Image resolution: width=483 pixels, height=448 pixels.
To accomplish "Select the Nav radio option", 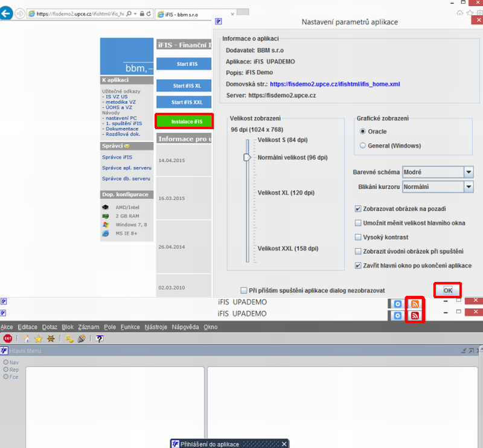I will (6, 362).
